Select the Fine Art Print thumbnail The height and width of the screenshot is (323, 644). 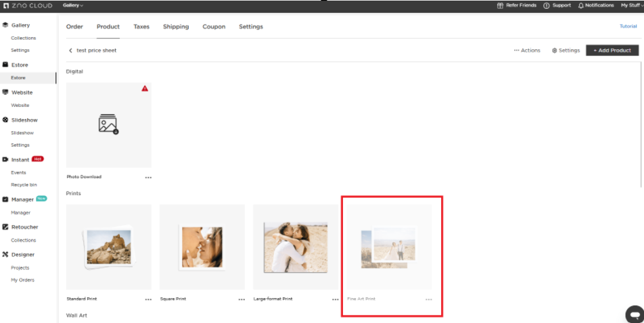click(389, 247)
